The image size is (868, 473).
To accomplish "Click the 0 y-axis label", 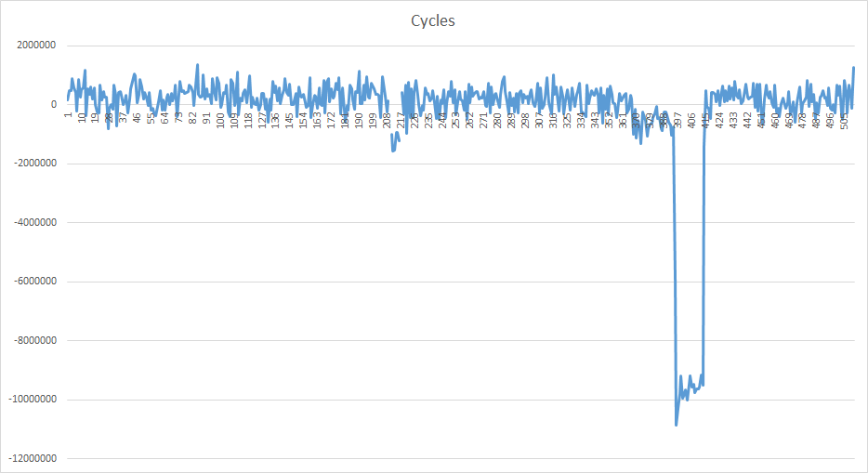I will tap(54, 104).
